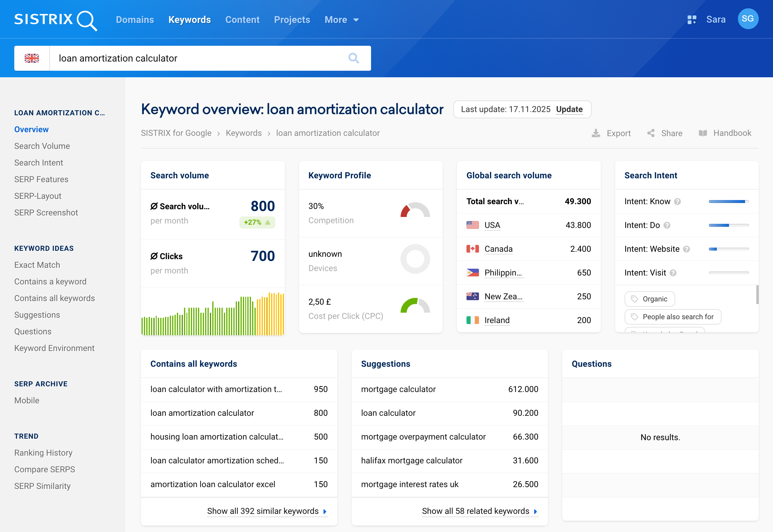
Task: Select Projects in the top navigation
Action: point(292,20)
